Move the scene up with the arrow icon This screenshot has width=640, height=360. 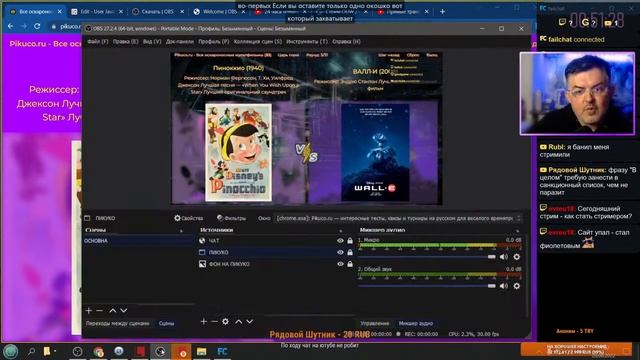[x=112, y=311]
